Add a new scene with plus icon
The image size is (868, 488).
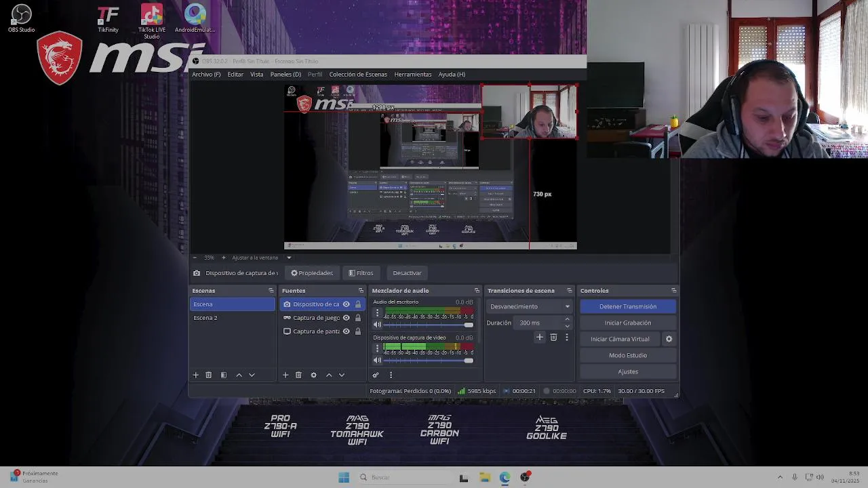click(x=195, y=375)
